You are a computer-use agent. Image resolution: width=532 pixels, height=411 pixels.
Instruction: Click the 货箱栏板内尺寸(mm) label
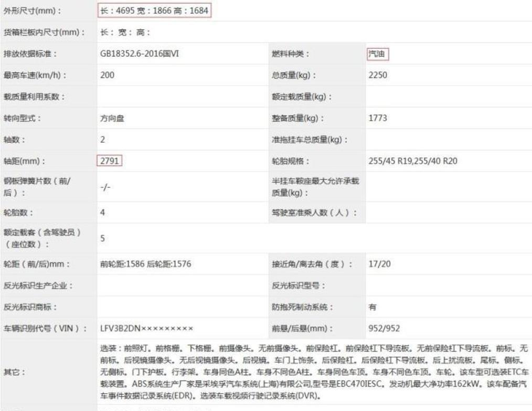pyautogui.click(x=44, y=32)
